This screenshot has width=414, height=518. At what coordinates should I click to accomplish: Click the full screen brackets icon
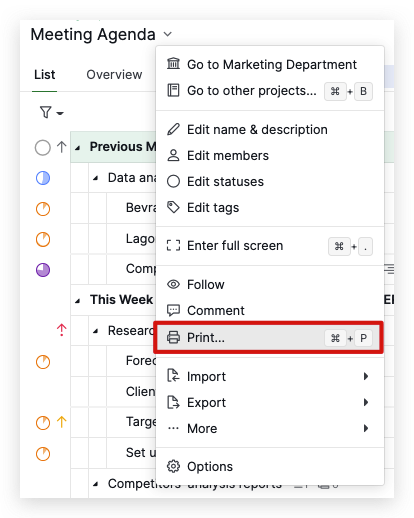173,246
